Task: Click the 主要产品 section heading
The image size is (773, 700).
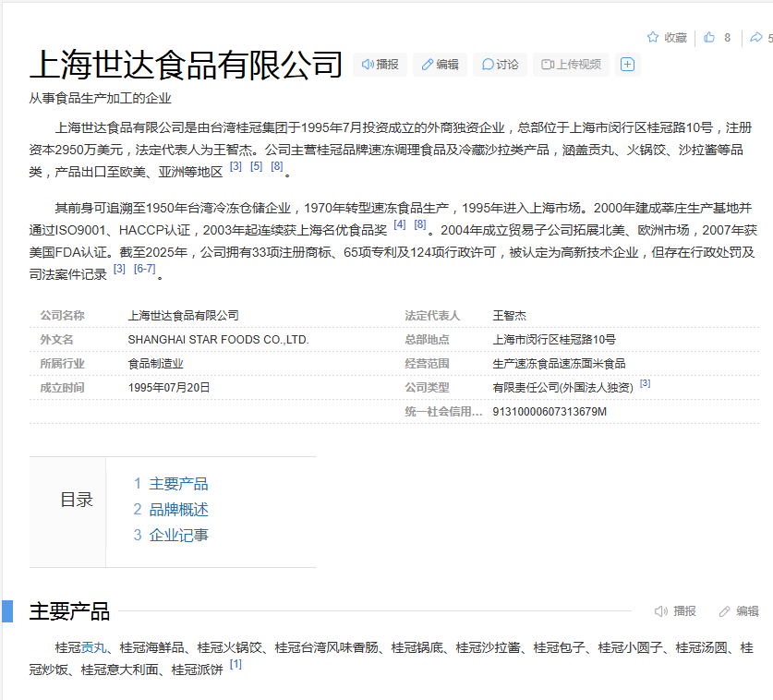Action: coord(69,611)
